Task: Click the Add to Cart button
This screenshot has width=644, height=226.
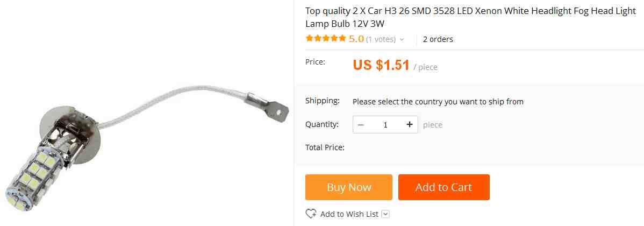Action: click(x=443, y=187)
